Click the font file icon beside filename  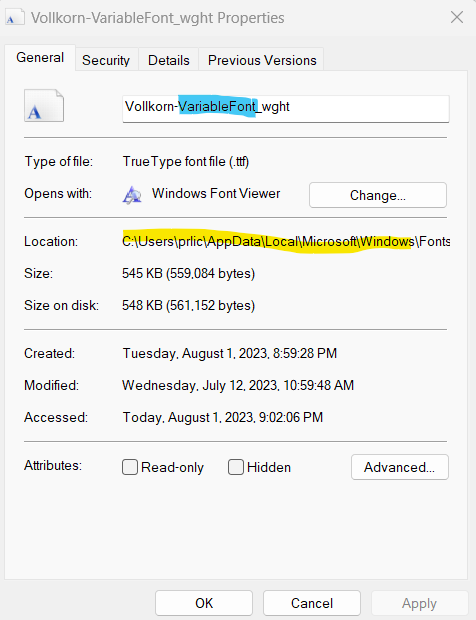coord(44,106)
